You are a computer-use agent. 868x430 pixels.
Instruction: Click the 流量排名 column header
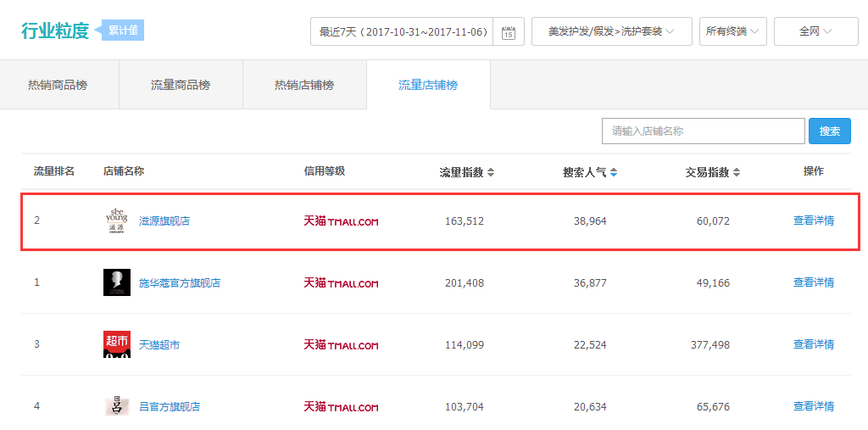click(54, 171)
